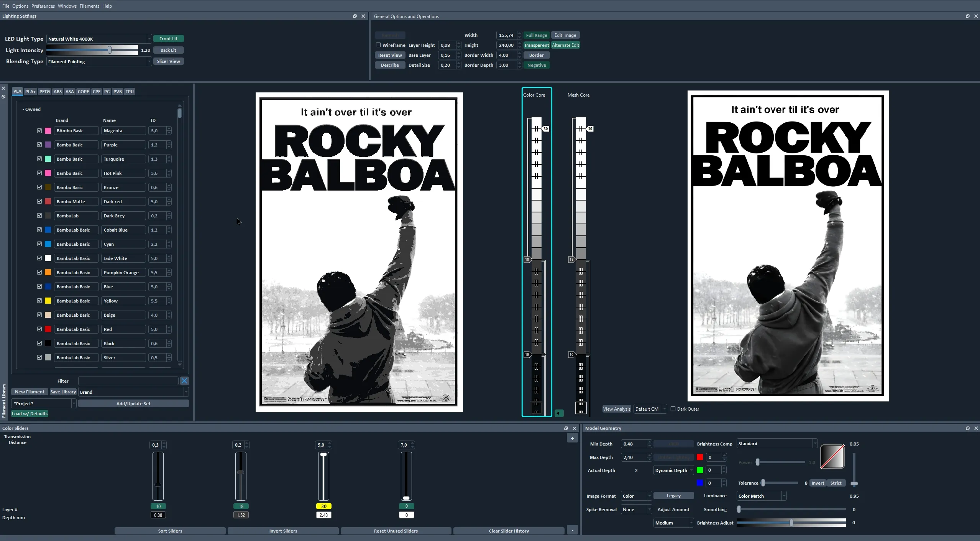
Task: Uncheck the Silver filament checkbox
Action: tap(39, 358)
